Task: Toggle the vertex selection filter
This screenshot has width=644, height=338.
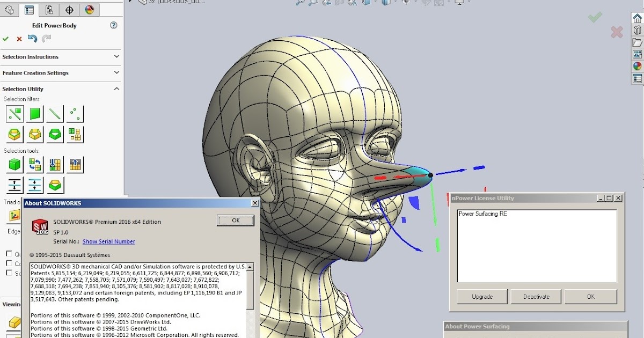Action: (75, 114)
